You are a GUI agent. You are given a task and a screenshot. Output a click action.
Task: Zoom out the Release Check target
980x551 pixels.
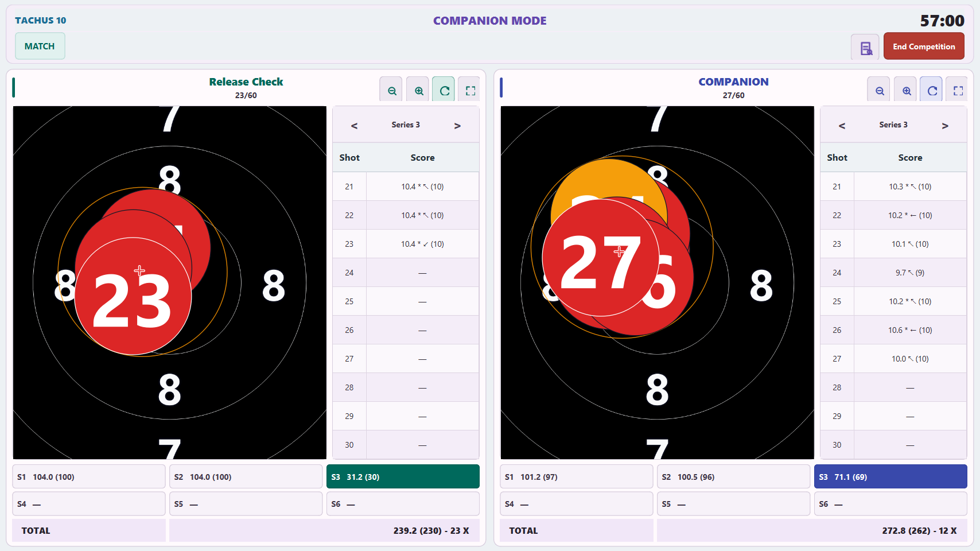click(x=392, y=90)
